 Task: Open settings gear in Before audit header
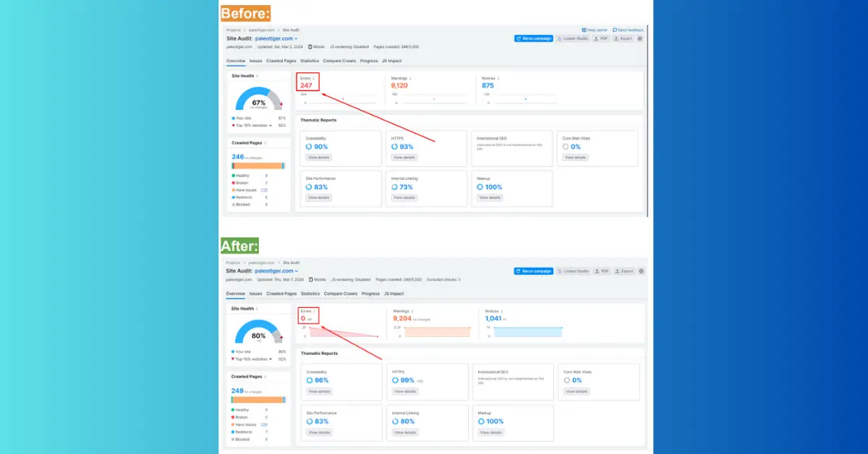tap(640, 38)
